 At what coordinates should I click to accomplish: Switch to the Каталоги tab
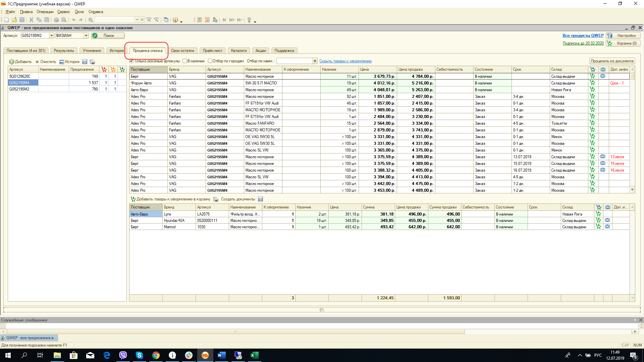[239, 51]
